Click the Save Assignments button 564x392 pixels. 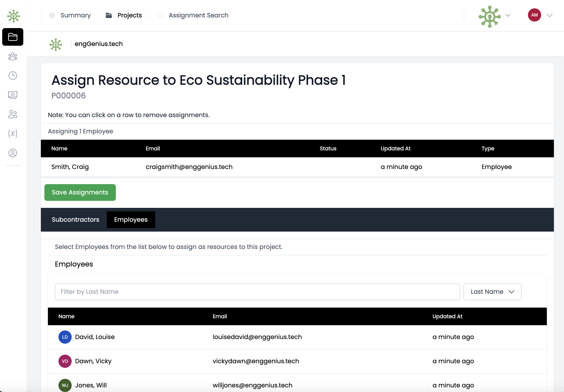click(80, 192)
